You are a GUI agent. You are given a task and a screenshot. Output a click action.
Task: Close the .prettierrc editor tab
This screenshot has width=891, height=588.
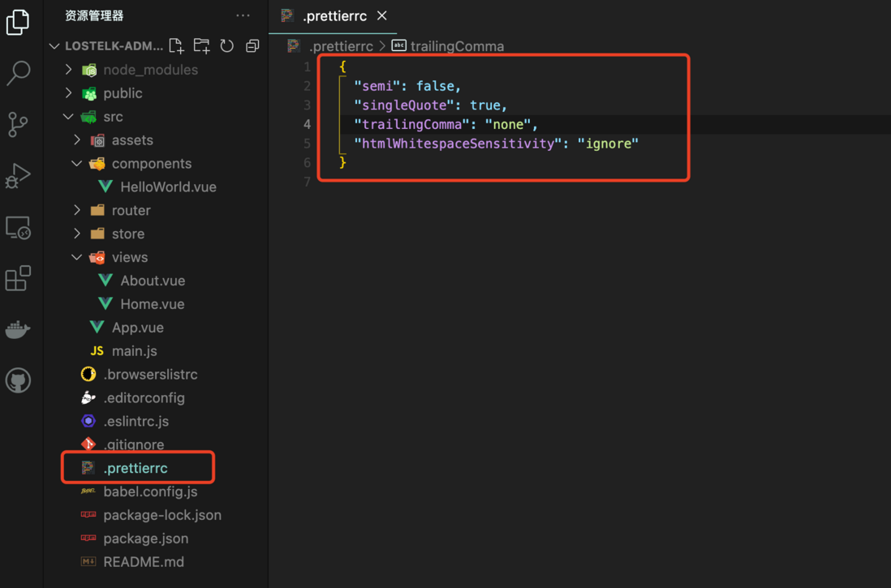[x=382, y=16]
